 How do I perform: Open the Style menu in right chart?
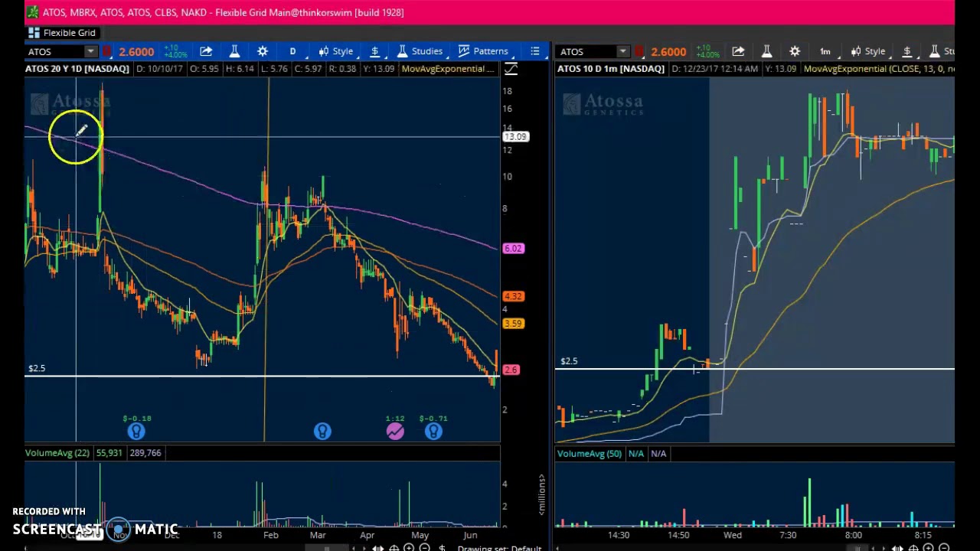[x=867, y=51]
